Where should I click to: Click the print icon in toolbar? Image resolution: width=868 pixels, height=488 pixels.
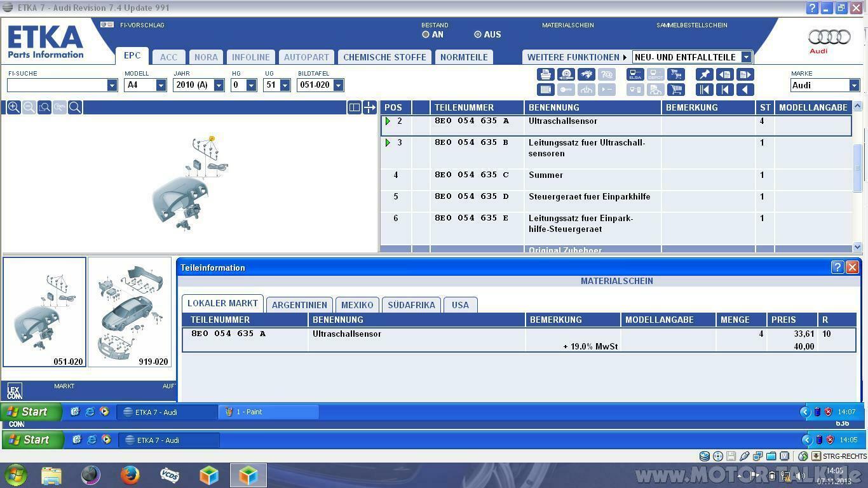coord(545,74)
